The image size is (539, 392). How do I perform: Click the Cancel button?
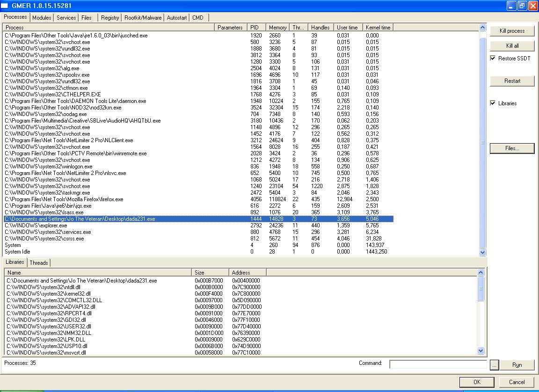click(x=517, y=382)
